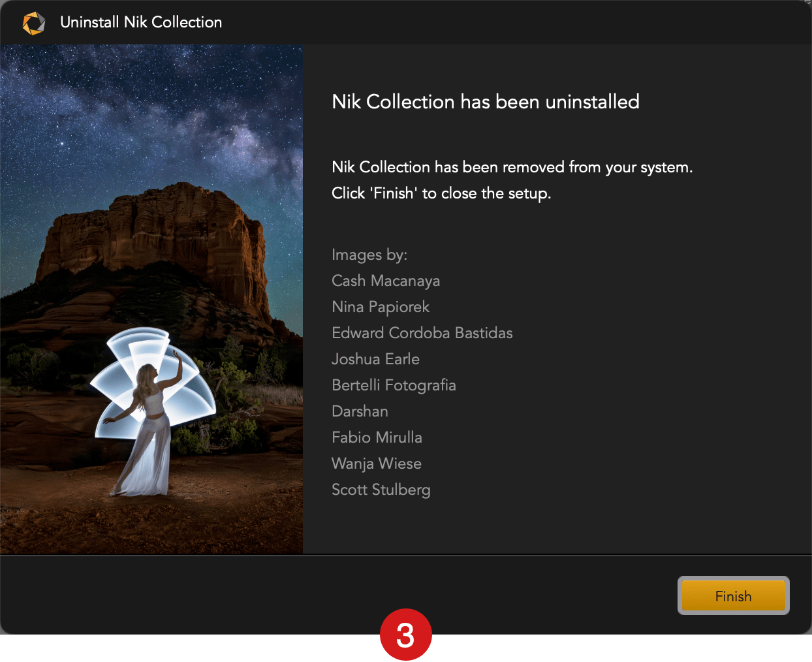Click the night sky dancer image
This screenshot has width=812, height=662.
pos(151,300)
